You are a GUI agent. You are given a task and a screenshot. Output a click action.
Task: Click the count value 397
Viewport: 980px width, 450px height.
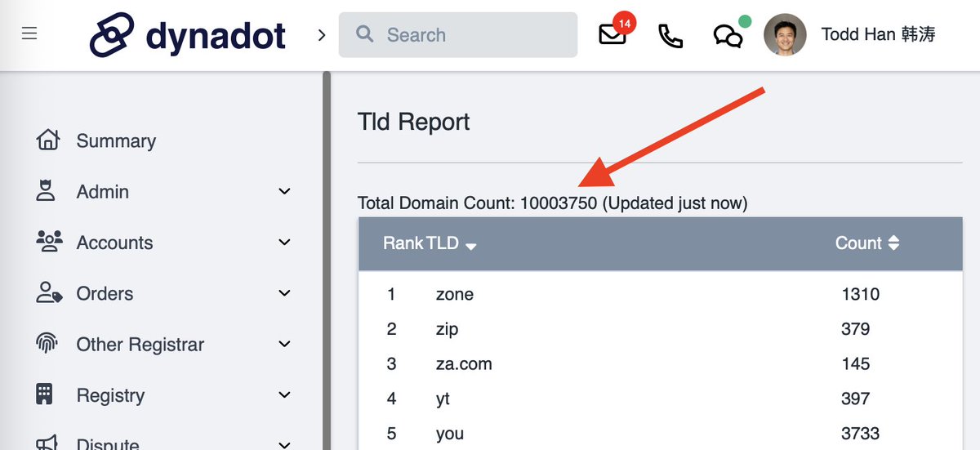point(856,399)
